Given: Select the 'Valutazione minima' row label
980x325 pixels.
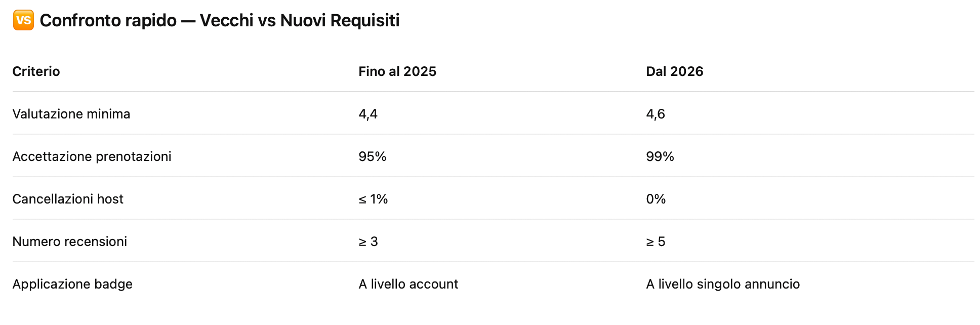Looking at the screenshot, I should coord(71,114).
